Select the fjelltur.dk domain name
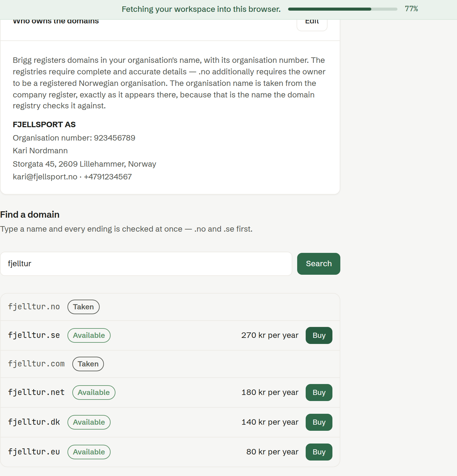 (34, 422)
